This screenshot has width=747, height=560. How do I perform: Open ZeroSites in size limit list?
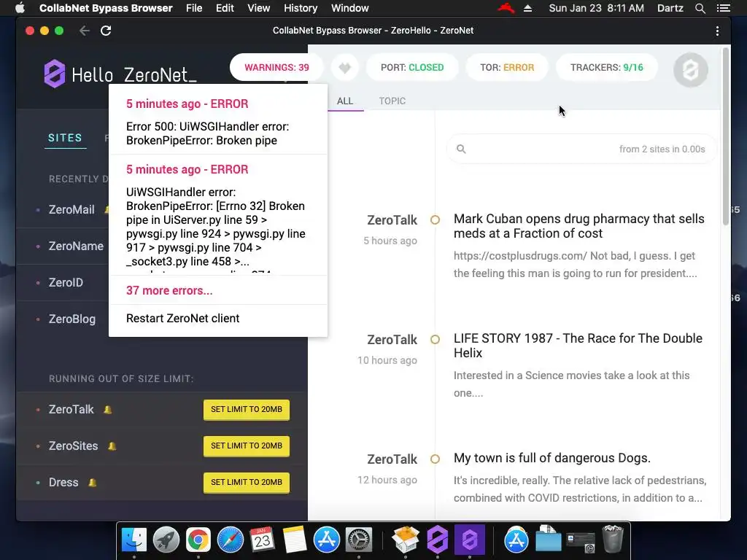coord(73,446)
